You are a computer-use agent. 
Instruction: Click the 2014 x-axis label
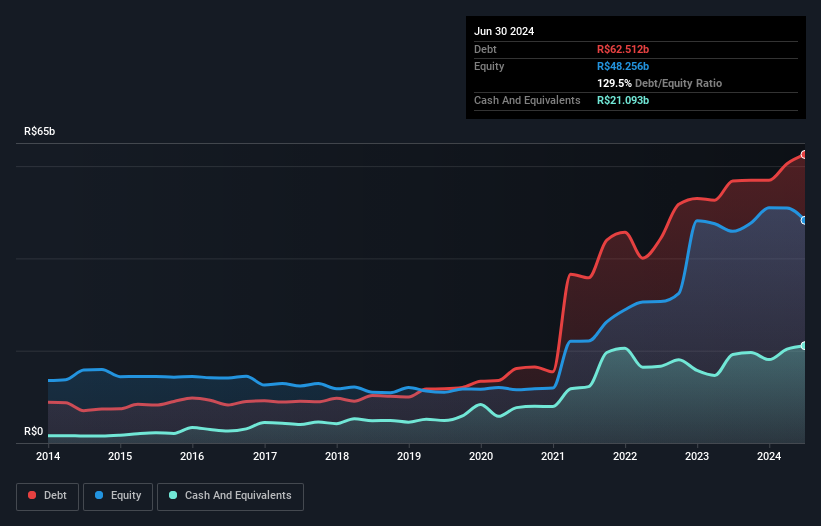click(x=48, y=456)
